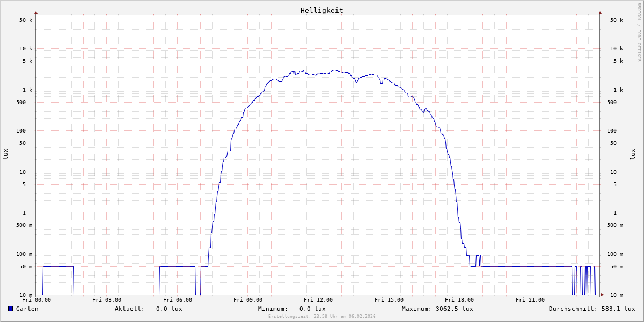
Task: Click the rotated lux label on left axis
Action: (5, 154)
